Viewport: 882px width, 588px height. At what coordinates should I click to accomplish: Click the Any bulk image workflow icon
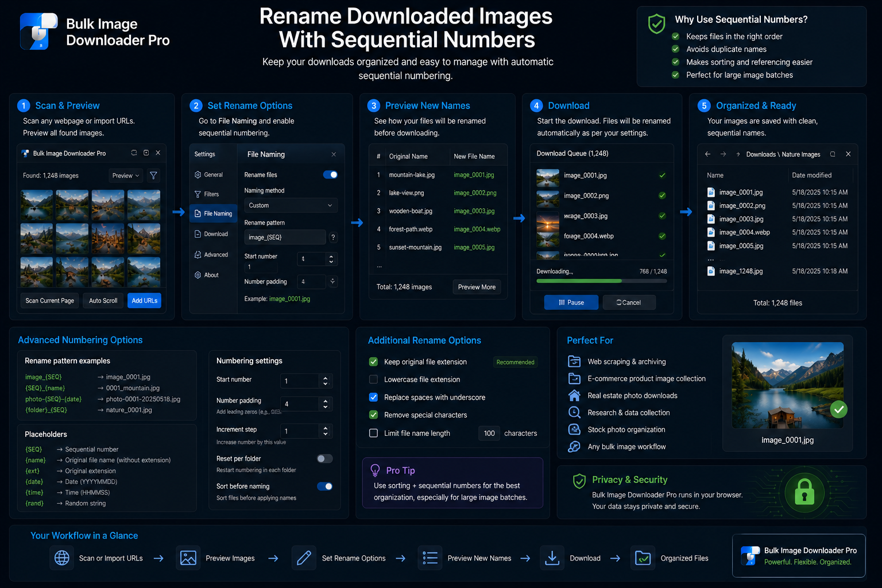574,447
